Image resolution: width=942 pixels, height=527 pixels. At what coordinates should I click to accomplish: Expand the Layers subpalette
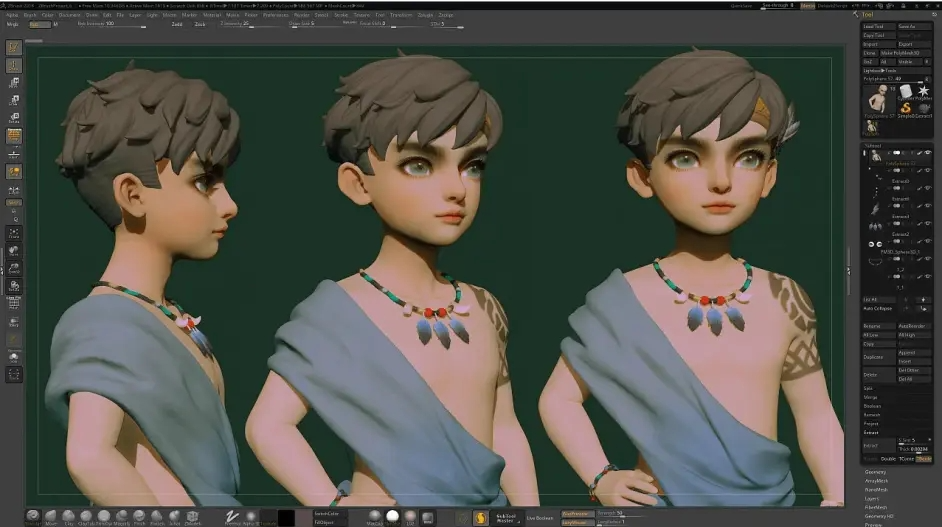click(872, 499)
